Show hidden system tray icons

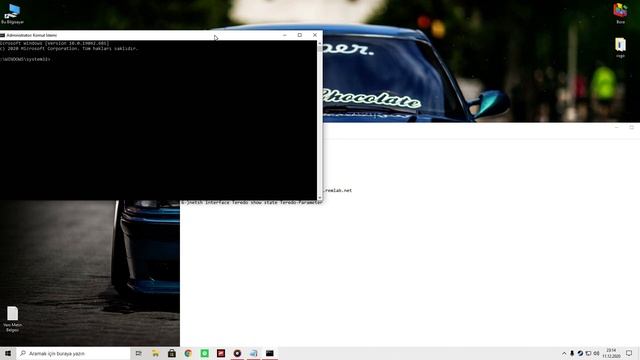pyautogui.click(x=564, y=353)
